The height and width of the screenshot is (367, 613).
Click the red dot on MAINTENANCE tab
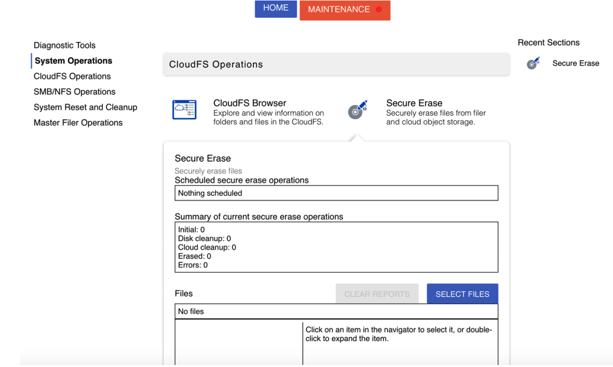379,9
